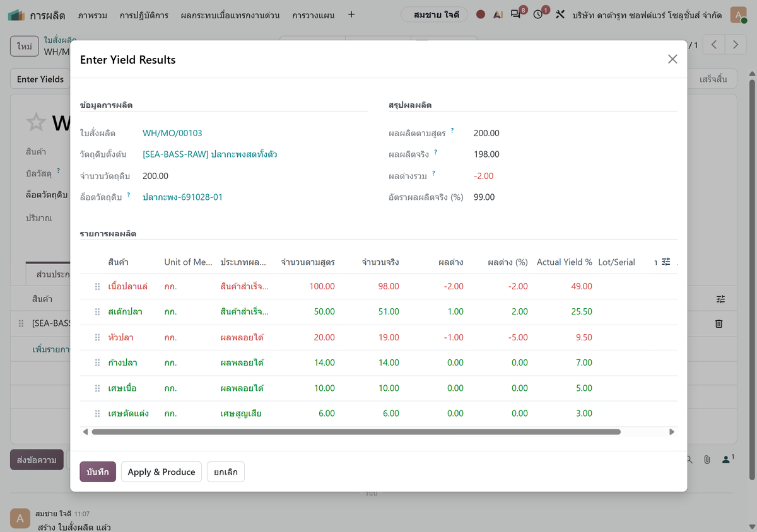Click drag handle of หัวปลา row
Screen dimensions: 757x532
coord(97,337)
